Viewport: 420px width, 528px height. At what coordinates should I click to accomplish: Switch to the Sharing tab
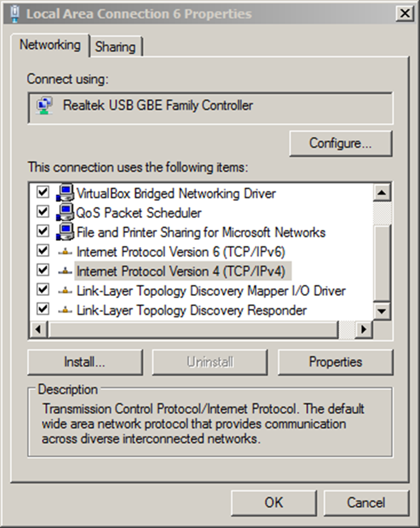(x=115, y=47)
